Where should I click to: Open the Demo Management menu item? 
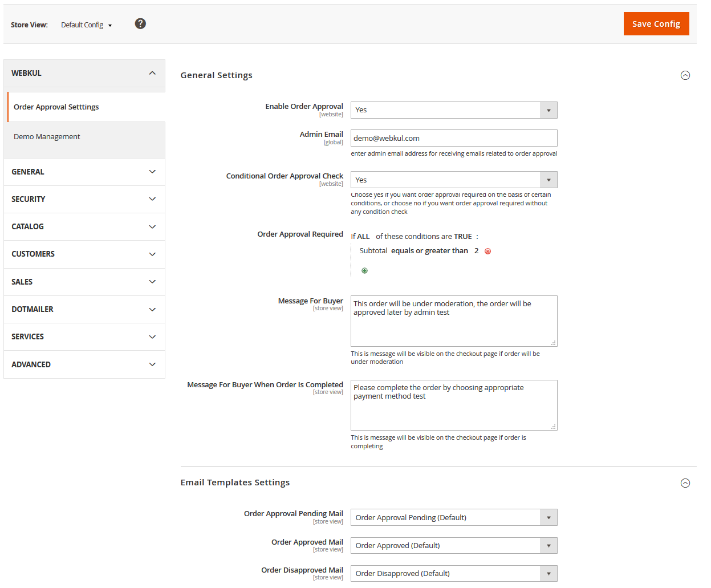pos(47,137)
